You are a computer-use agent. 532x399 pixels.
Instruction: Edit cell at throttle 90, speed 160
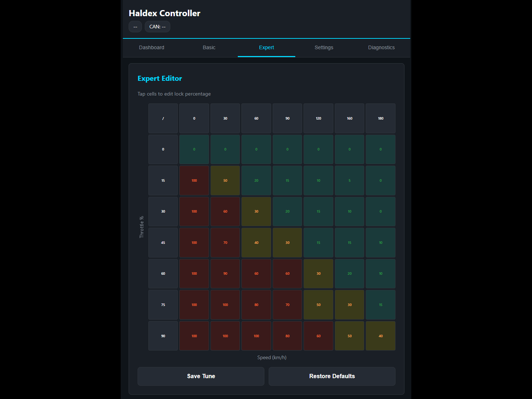(350, 336)
